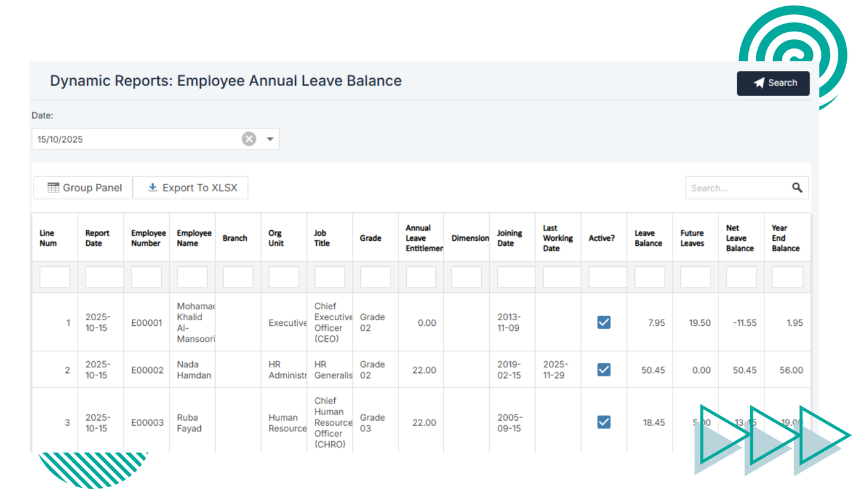Viewport: 868px width, 489px height.
Task: Toggle Active checkbox for Nada Hamdan
Action: (603, 370)
